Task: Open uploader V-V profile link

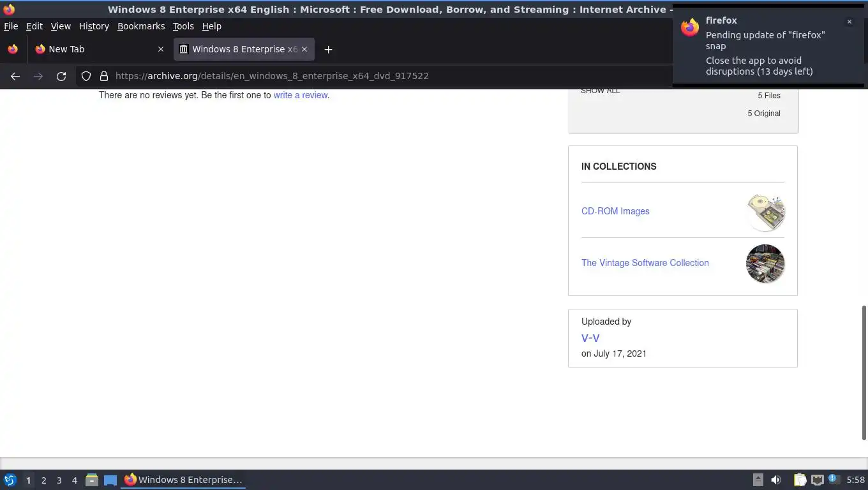Action: [590, 338]
